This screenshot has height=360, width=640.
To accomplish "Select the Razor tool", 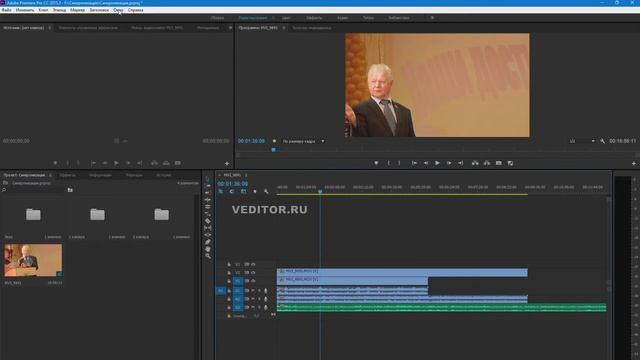I will pos(207,221).
